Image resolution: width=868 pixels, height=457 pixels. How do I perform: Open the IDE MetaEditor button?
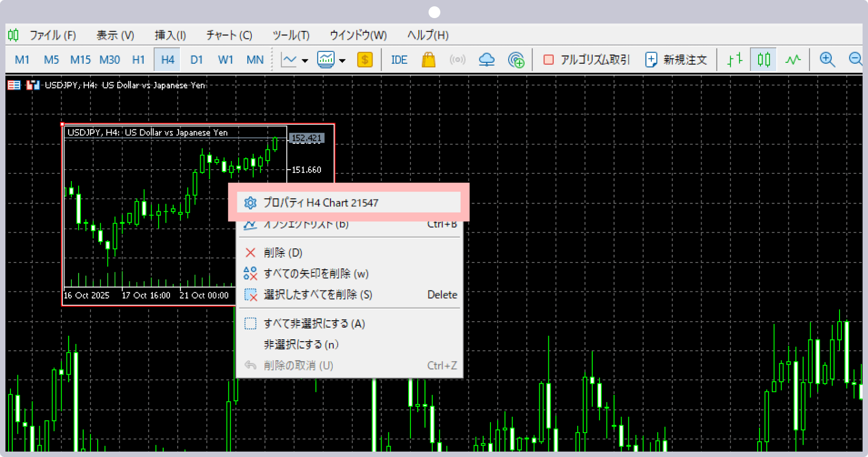pos(399,60)
